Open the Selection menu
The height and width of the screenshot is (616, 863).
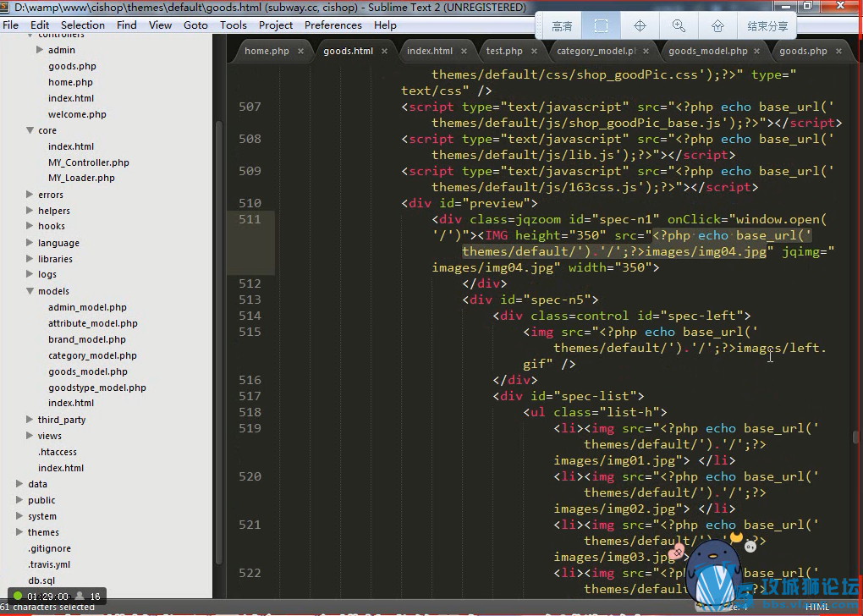pyautogui.click(x=83, y=25)
